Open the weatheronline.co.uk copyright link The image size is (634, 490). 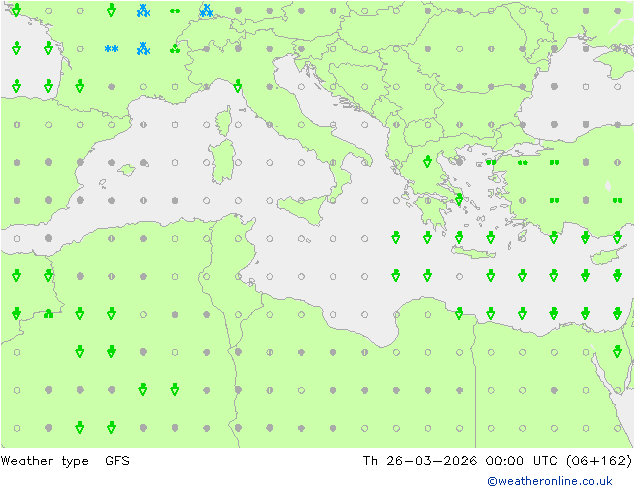[x=550, y=481]
